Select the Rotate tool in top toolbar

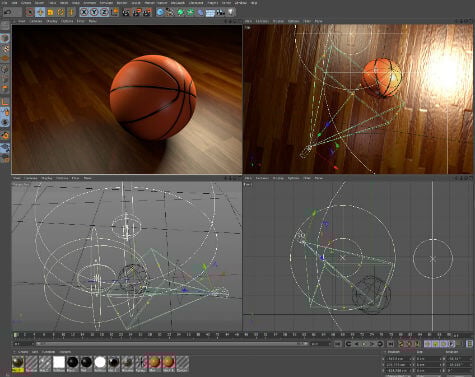(61, 12)
